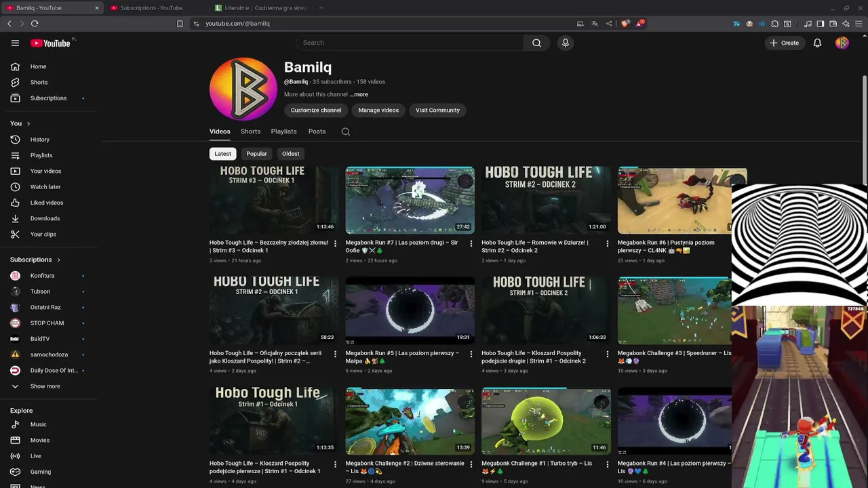The image size is (868, 488).
Task: Switch to the Playlists tab
Action: (x=283, y=131)
